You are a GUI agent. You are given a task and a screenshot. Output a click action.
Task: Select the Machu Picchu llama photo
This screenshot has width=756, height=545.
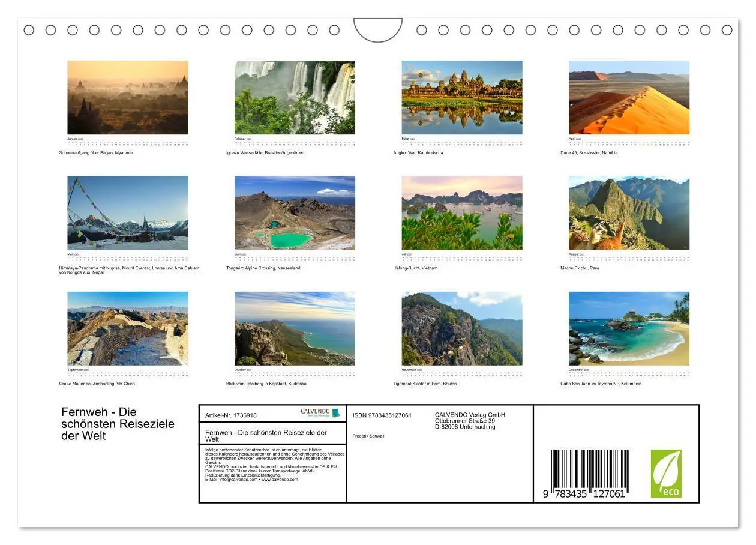pos(629,213)
